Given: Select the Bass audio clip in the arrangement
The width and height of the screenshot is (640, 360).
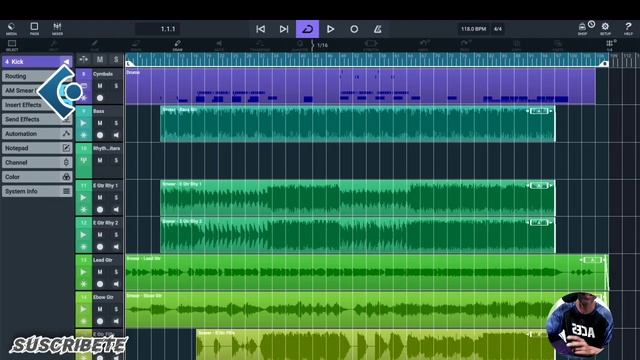Looking at the screenshot, I should click(x=358, y=124).
